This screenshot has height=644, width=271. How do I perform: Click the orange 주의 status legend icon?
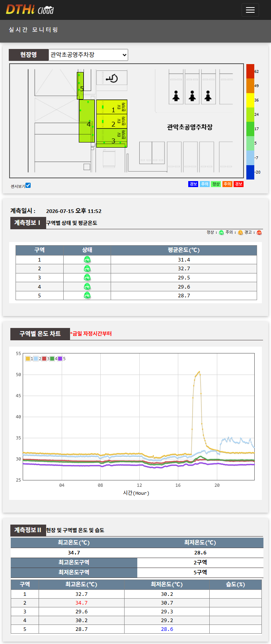[240, 232]
